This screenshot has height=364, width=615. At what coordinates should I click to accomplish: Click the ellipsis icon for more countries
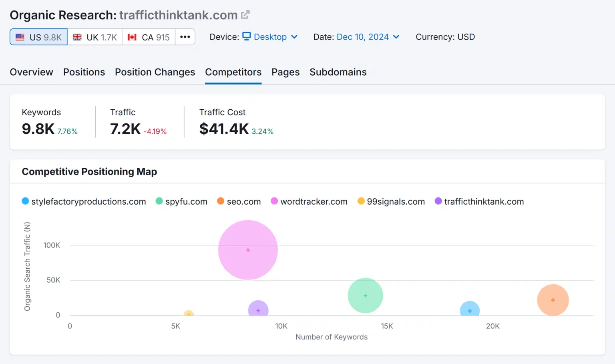[185, 37]
